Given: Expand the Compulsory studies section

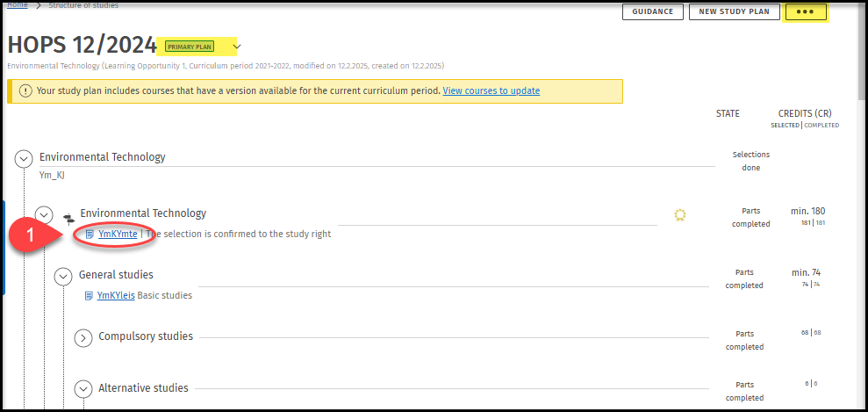Looking at the screenshot, I should click(83, 337).
